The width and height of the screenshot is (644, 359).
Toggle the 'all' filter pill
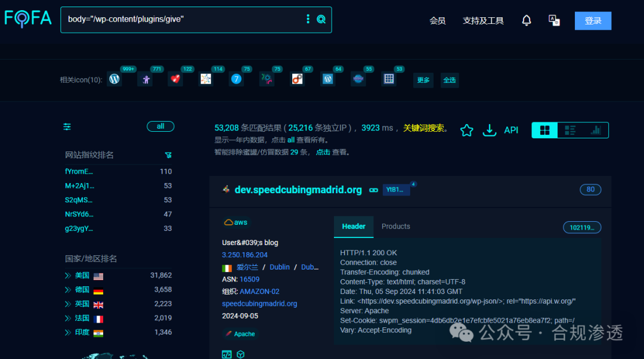point(160,126)
